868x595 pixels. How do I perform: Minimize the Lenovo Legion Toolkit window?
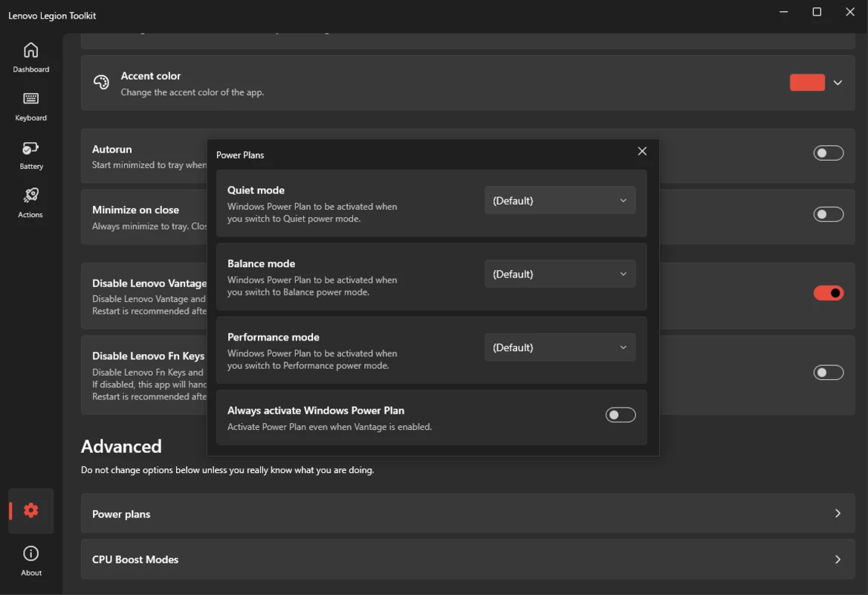click(783, 12)
